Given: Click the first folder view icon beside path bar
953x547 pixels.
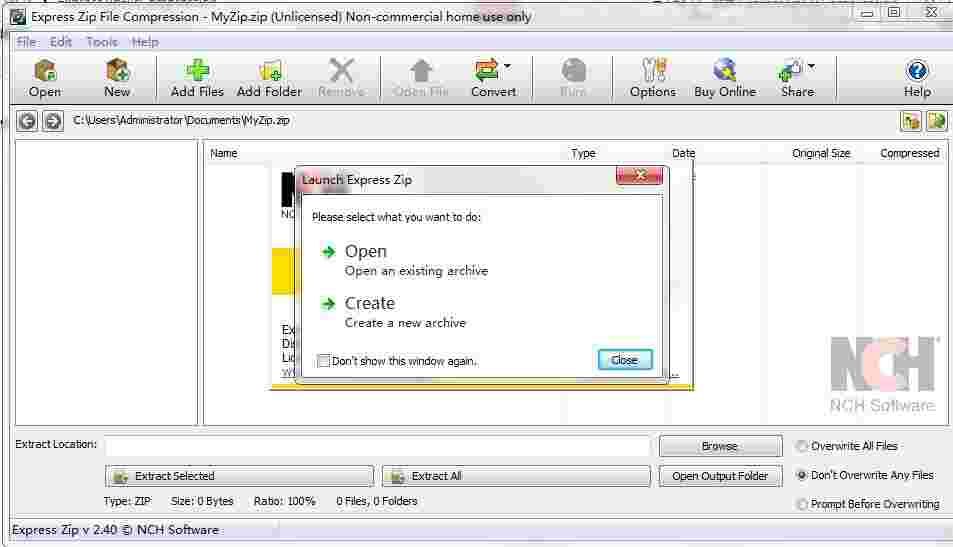Looking at the screenshot, I should [910, 121].
